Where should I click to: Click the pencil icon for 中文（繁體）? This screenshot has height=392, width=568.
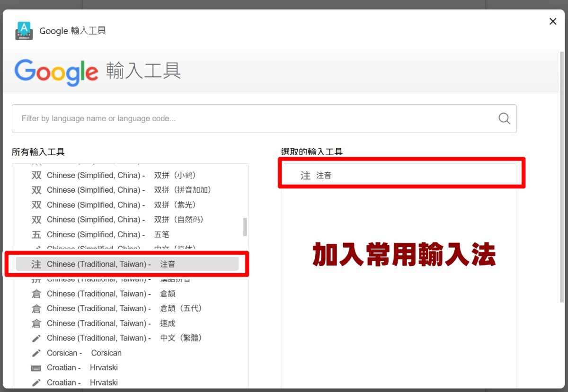coord(36,338)
